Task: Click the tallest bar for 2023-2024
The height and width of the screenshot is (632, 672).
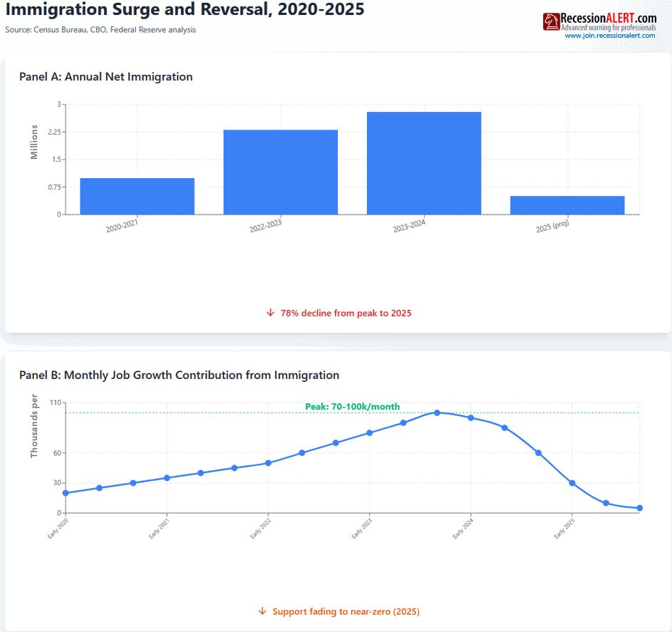Action: pos(424,163)
